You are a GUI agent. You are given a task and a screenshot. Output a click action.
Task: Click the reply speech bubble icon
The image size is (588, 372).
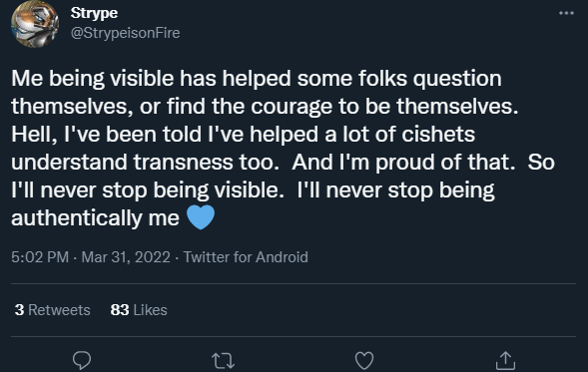tap(82, 360)
